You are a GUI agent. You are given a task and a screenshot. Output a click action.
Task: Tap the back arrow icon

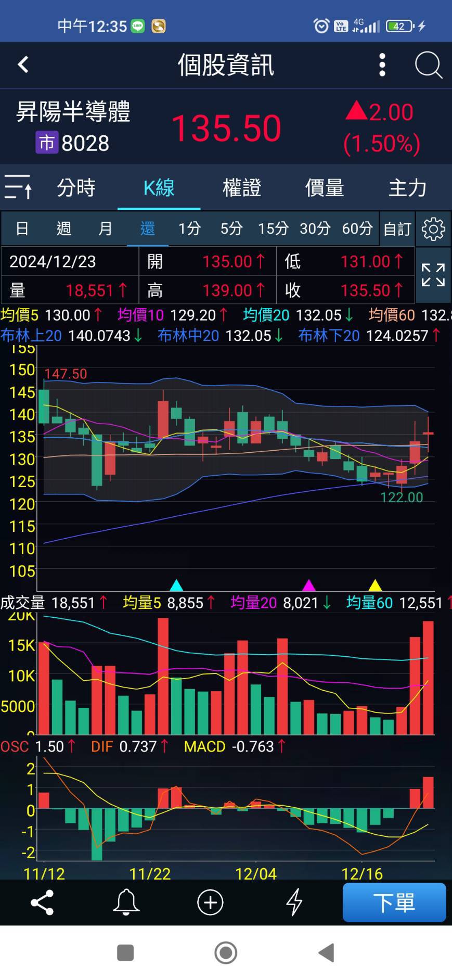coord(23,65)
